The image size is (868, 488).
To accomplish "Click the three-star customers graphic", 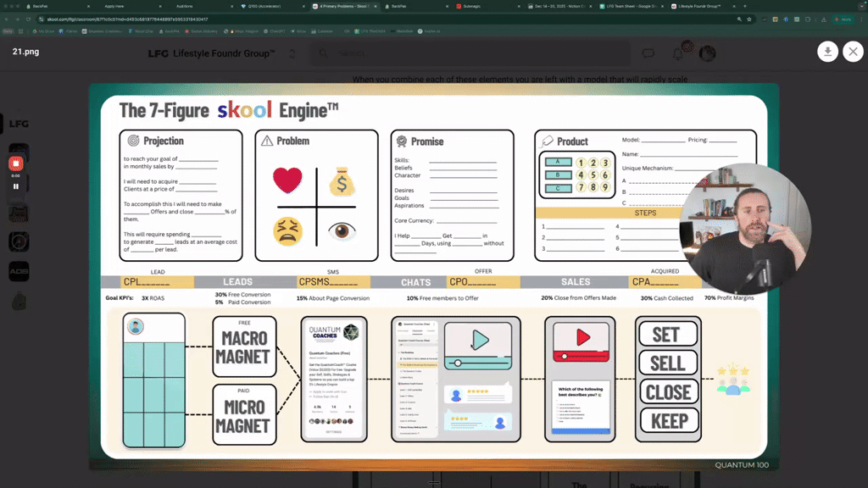I will tap(733, 380).
